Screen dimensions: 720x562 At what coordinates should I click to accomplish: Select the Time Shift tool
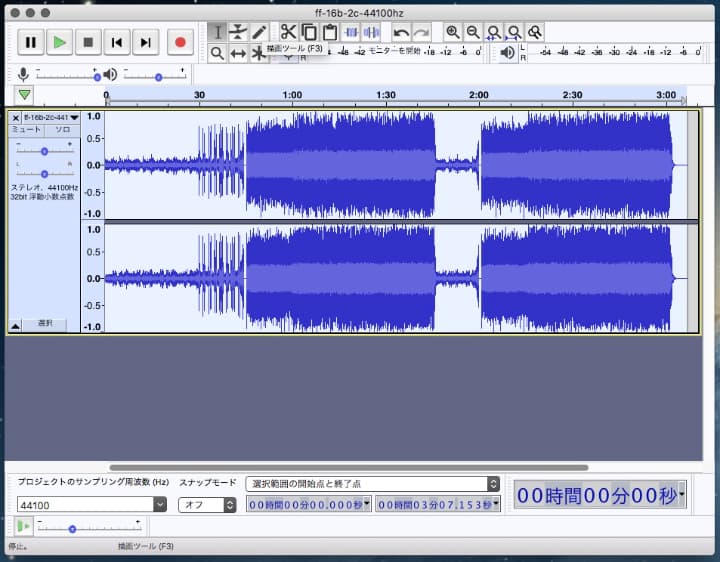click(238, 53)
